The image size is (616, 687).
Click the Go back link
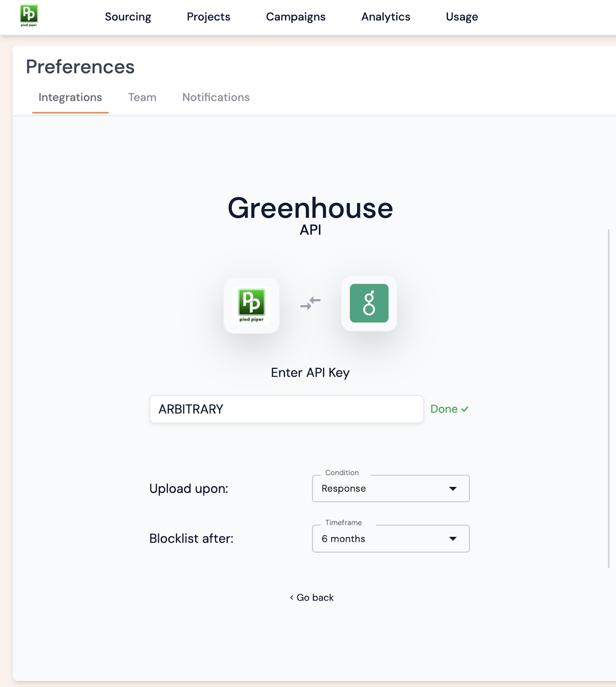coord(312,598)
